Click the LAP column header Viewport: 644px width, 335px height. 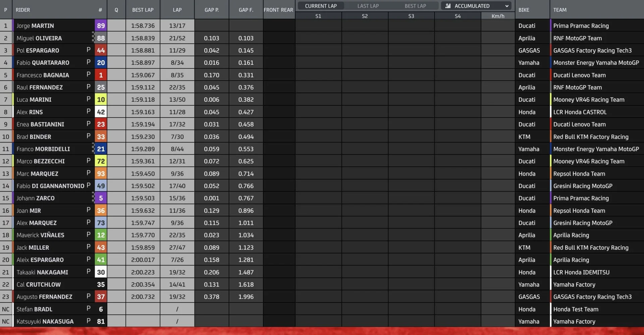(x=177, y=10)
